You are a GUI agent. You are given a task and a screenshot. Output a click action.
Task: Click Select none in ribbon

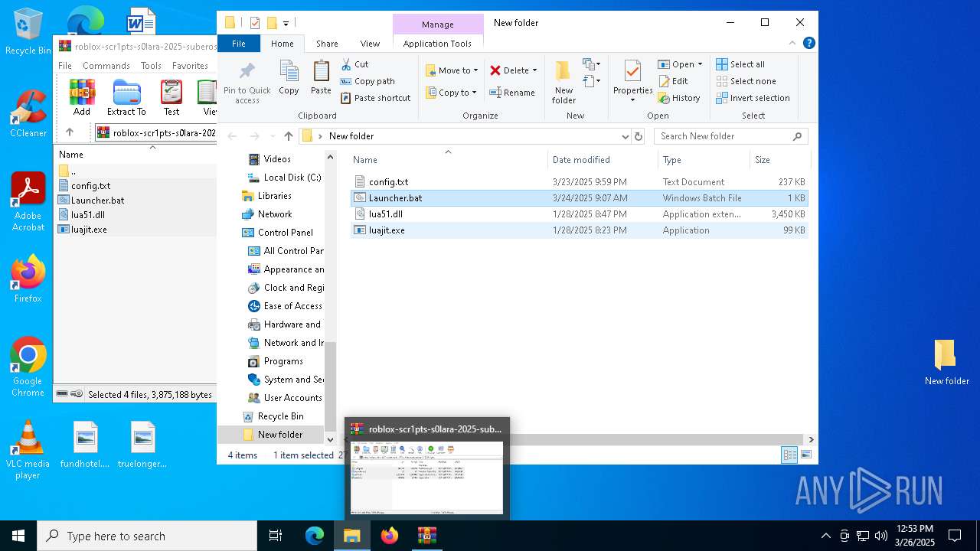tap(746, 81)
